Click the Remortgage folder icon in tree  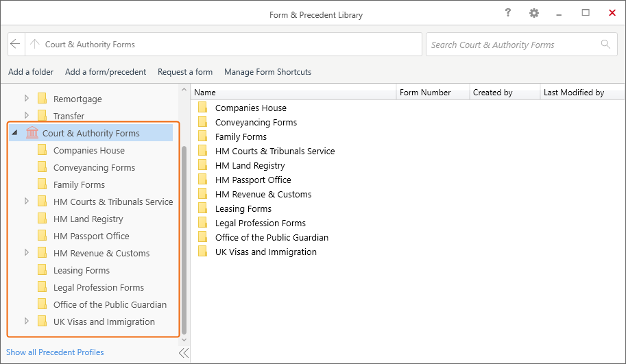[x=42, y=98]
